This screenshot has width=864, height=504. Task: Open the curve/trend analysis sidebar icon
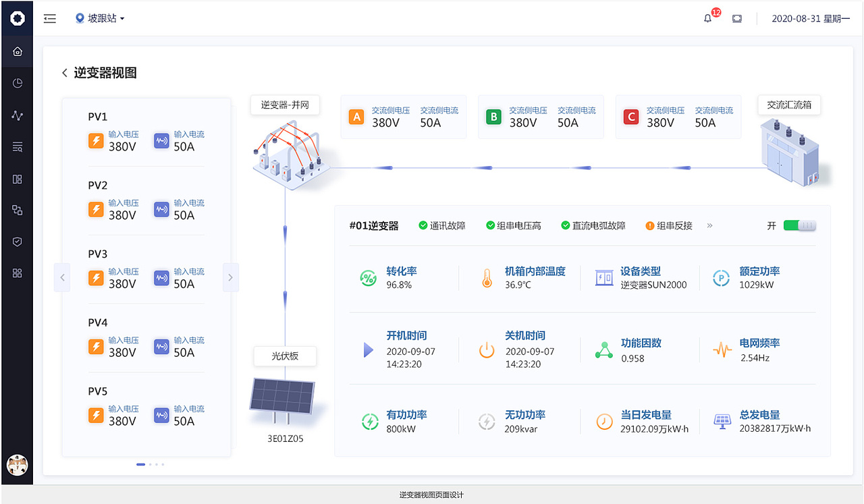pyautogui.click(x=17, y=115)
